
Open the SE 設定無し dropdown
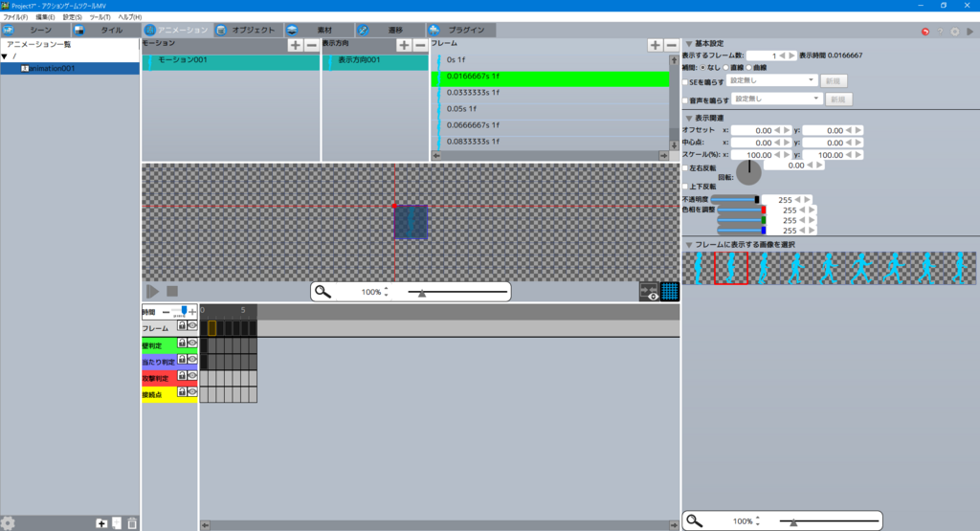pyautogui.click(x=772, y=80)
